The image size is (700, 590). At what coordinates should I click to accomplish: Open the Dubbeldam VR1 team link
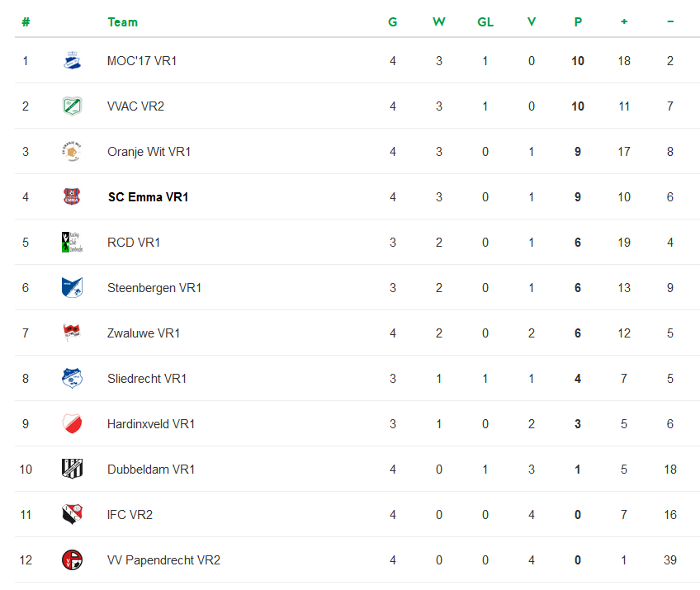coord(151,469)
